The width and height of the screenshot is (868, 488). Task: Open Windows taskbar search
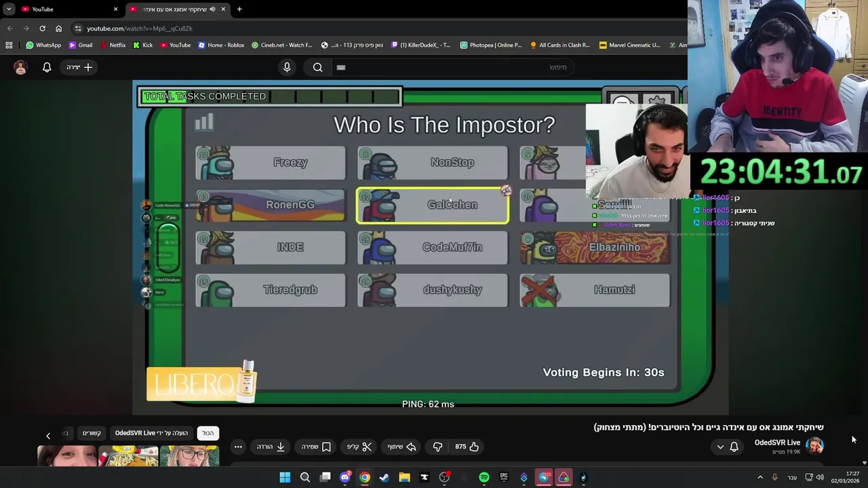coord(305,477)
